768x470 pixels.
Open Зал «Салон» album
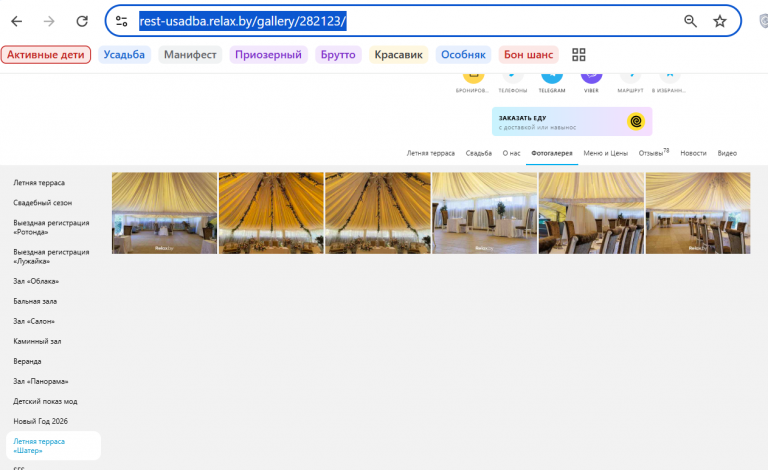(34, 322)
